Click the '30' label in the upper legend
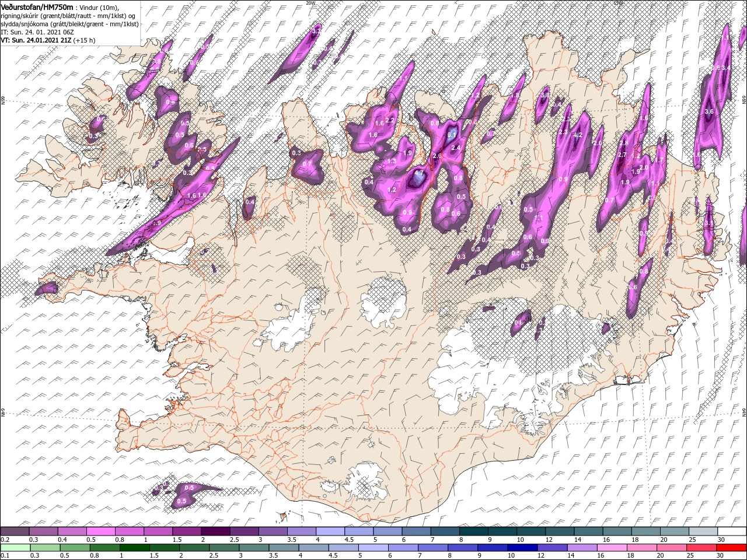Screen dimensions: 747x560 tap(722, 540)
